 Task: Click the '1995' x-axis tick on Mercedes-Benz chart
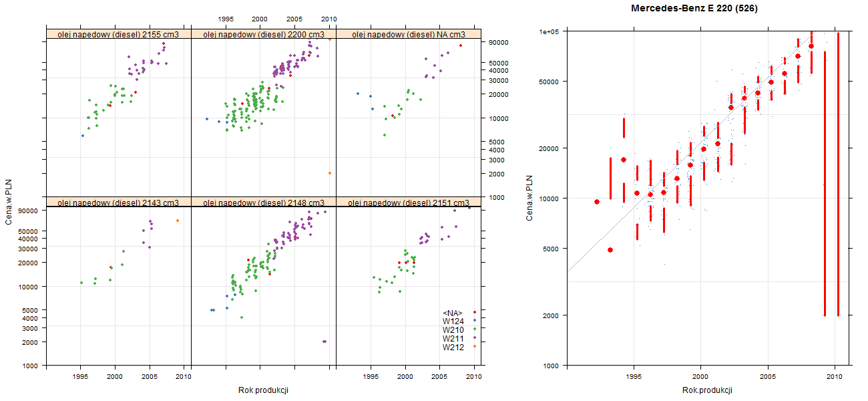click(633, 377)
